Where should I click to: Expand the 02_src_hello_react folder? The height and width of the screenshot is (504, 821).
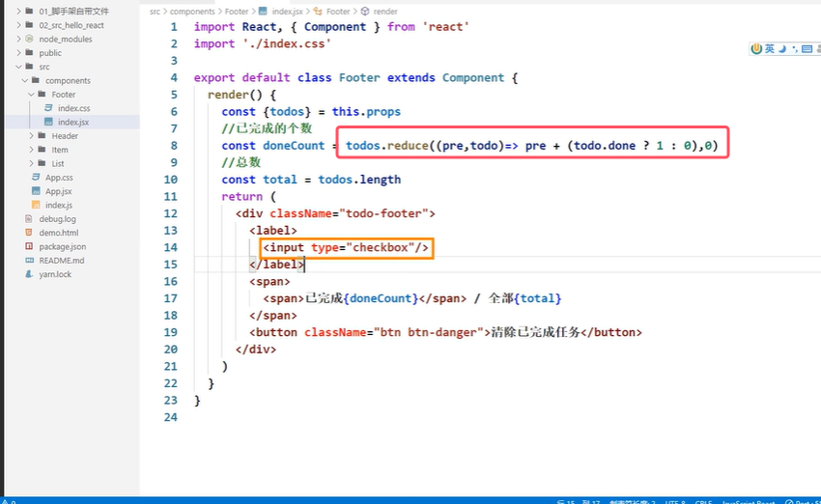point(19,24)
